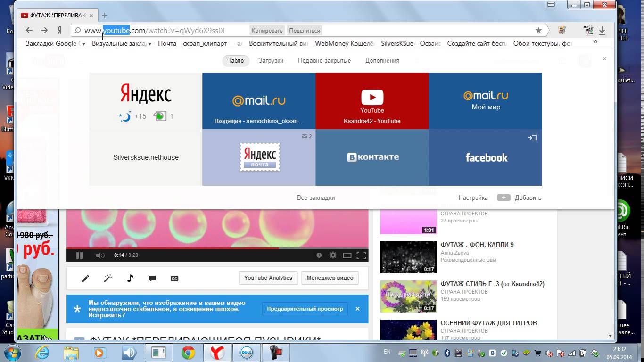Image resolution: width=644 pixels, height=362 pixels.
Task: Open the CC subtitles icon
Action: [x=174, y=279]
